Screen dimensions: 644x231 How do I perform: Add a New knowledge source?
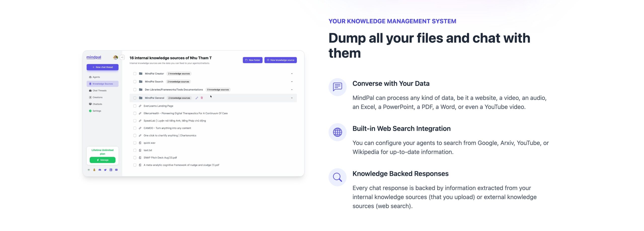point(280,60)
